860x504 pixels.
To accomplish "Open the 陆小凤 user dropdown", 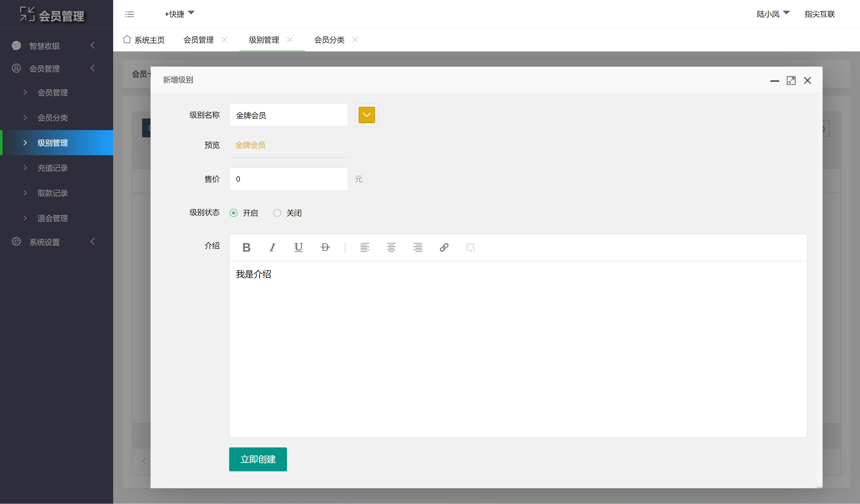I will click(773, 14).
